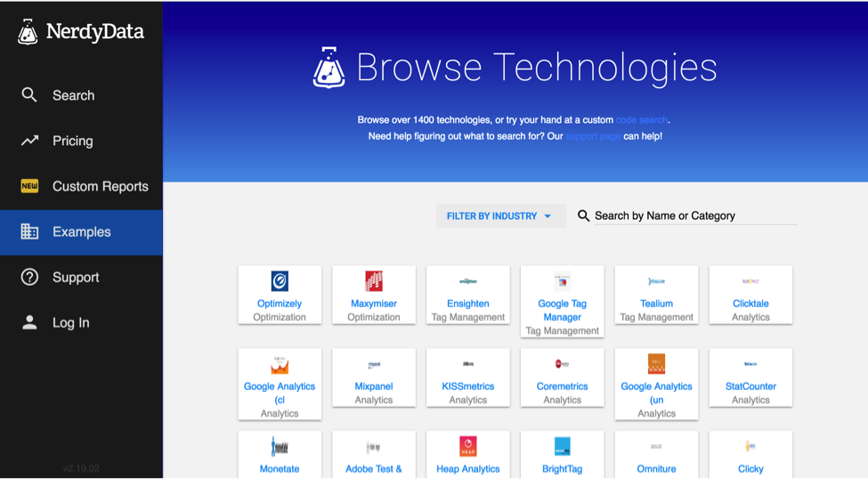
Task: Open the Custom Reports menu item
Action: coord(81,186)
